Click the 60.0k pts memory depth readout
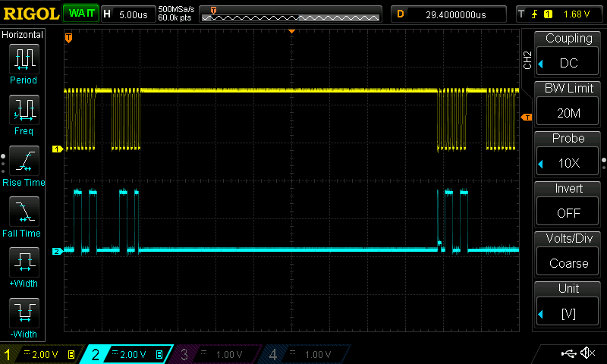This screenshot has width=607, height=364. [175, 17]
